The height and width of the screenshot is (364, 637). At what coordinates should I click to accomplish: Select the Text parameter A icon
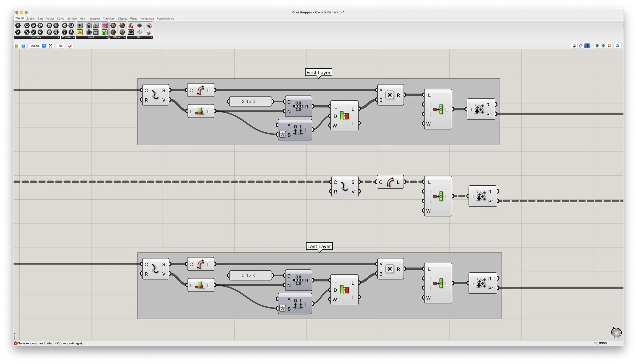[71, 32]
